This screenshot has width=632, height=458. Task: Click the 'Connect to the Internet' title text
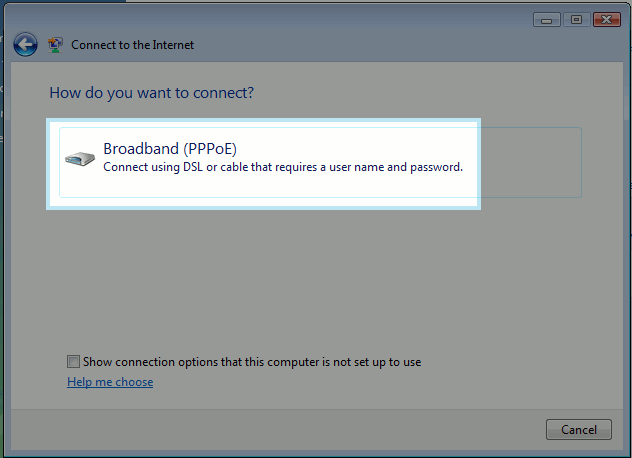[x=133, y=45]
